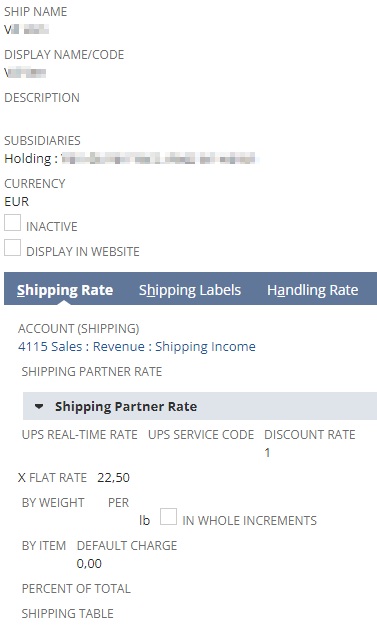
Task: Open the Handling Rate tab
Action: 313,290
